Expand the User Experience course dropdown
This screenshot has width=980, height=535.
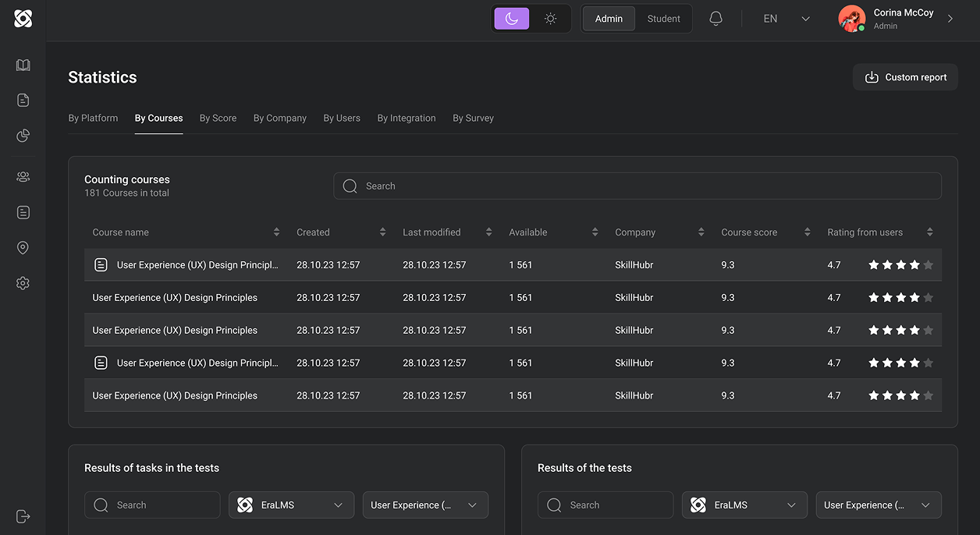[425, 505]
